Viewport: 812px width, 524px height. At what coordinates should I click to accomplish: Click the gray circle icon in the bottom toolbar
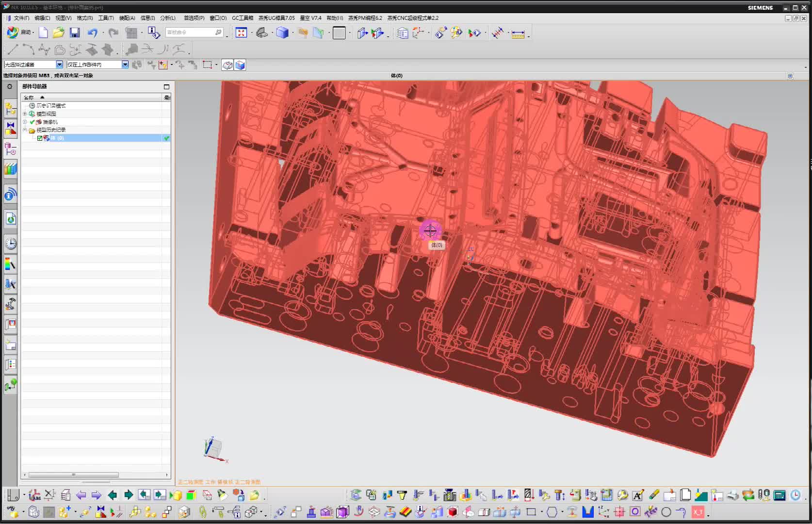click(x=666, y=512)
